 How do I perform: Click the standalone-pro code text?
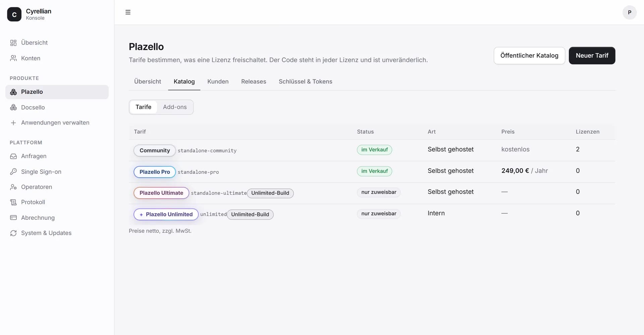[x=198, y=172]
